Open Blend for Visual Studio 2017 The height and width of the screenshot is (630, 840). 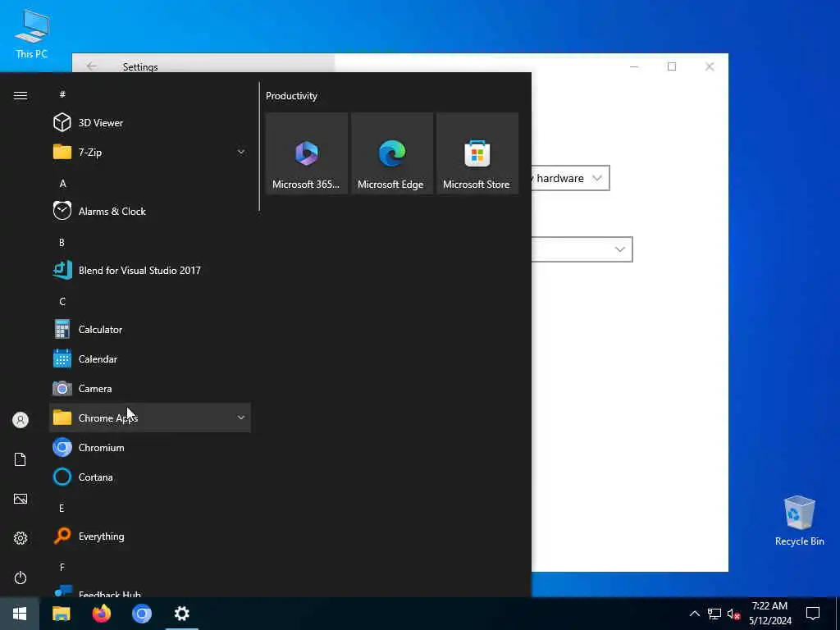(x=150, y=270)
